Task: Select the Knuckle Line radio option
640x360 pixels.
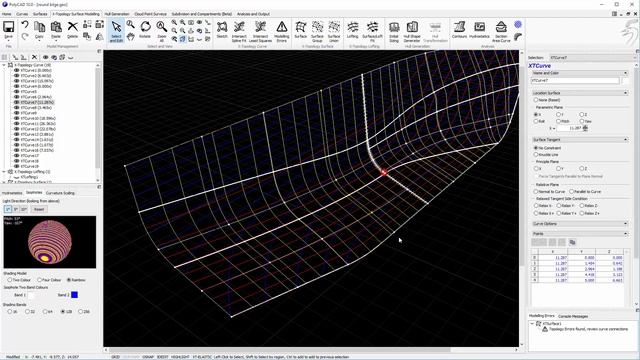Action: (536, 155)
